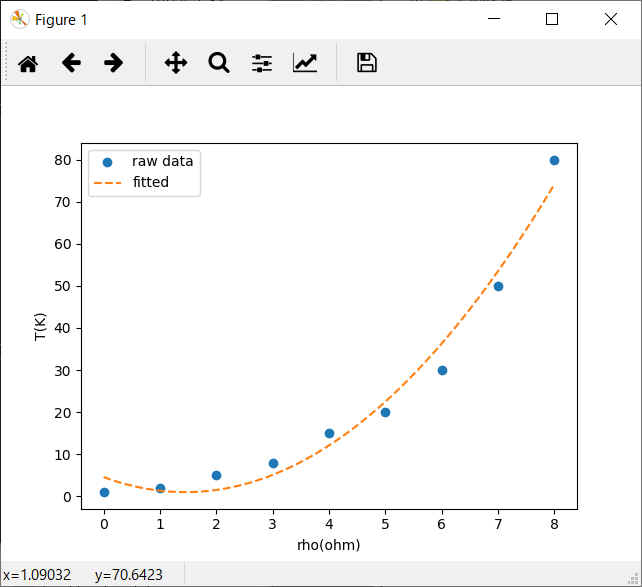Toggle the zoom to rectangle tool
The image size is (642, 587).
click(219, 63)
